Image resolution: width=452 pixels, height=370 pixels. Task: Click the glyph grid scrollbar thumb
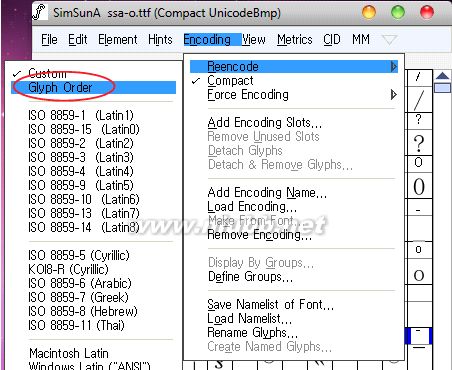coord(443,88)
